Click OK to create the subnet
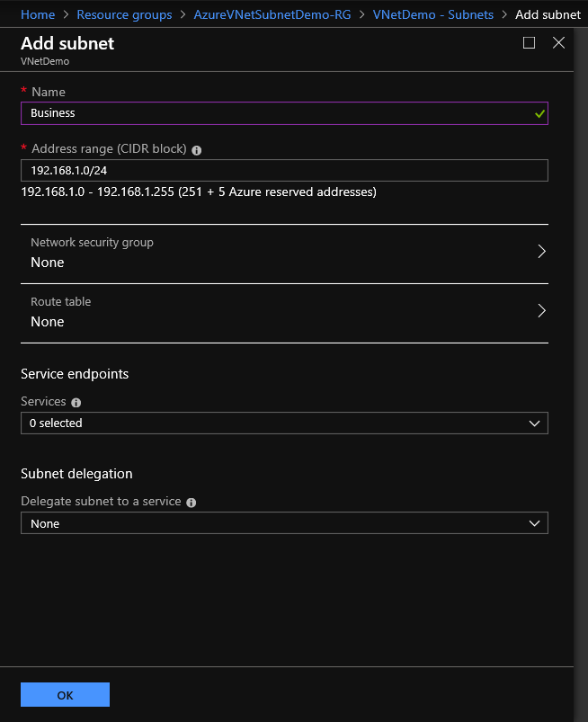 tap(65, 695)
